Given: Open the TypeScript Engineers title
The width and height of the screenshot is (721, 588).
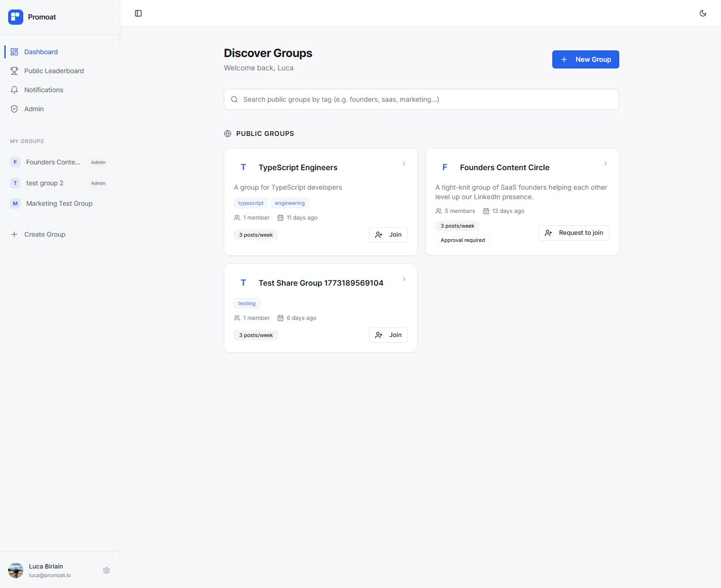Looking at the screenshot, I should point(298,167).
